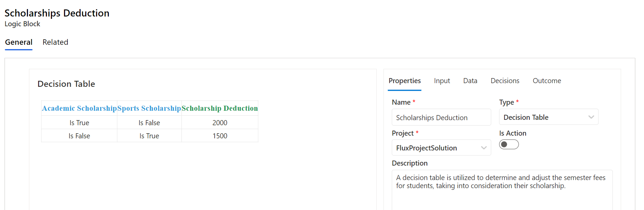The height and width of the screenshot is (210, 644).
Task: Select the 2000 deduction value cell
Action: click(x=219, y=123)
